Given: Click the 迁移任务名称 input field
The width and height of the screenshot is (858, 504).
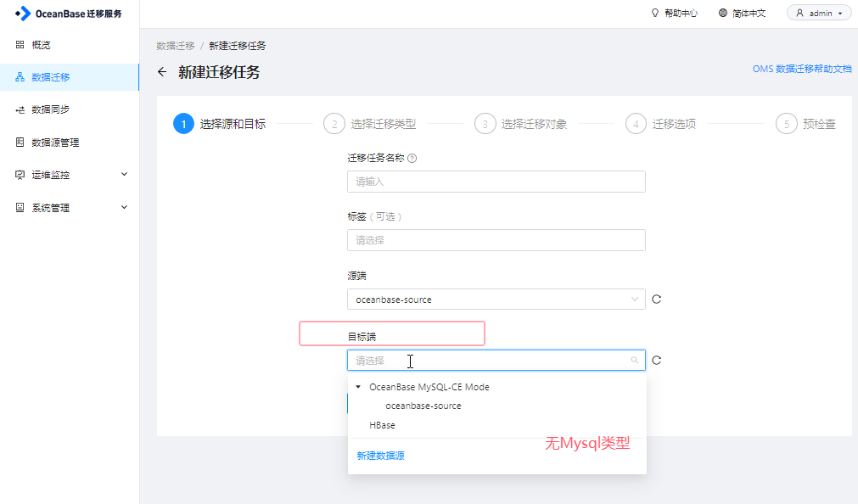Looking at the screenshot, I should click(496, 182).
